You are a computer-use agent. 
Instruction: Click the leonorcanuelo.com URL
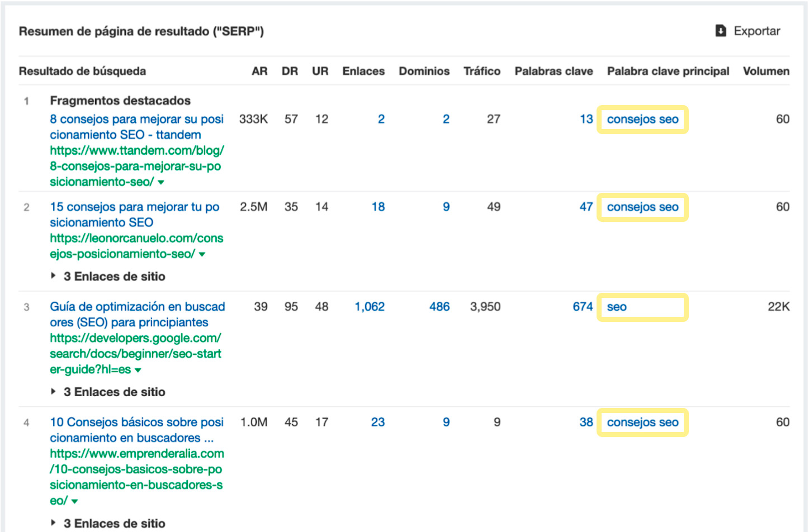pos(136,246)
